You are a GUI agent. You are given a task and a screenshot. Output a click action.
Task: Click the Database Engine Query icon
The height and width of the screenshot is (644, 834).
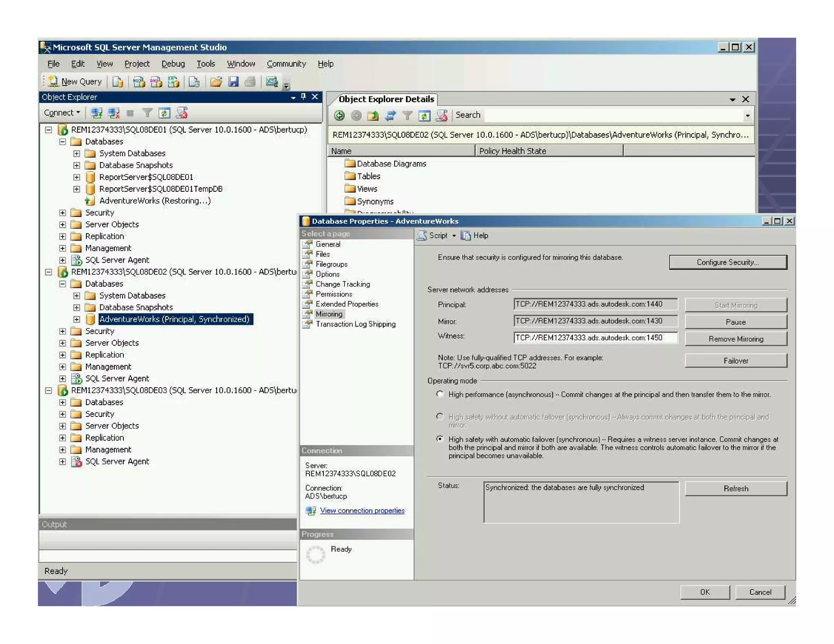coord(118,82)
